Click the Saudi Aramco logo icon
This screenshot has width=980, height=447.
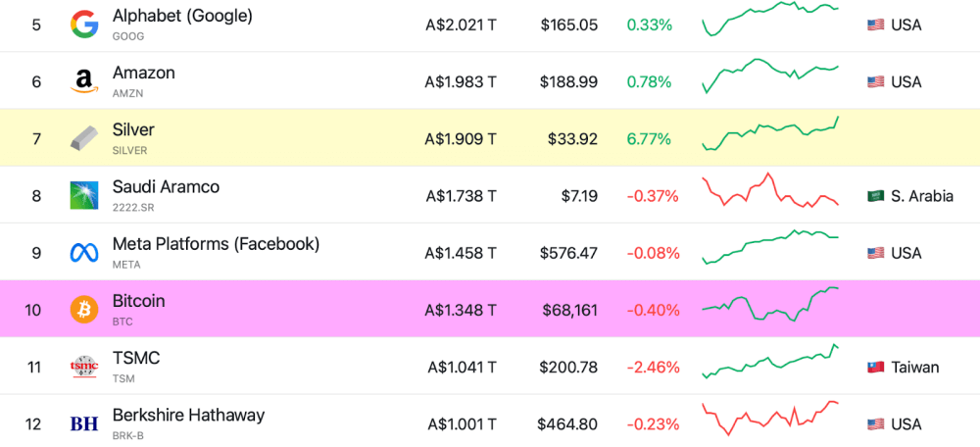click(84, 195)
